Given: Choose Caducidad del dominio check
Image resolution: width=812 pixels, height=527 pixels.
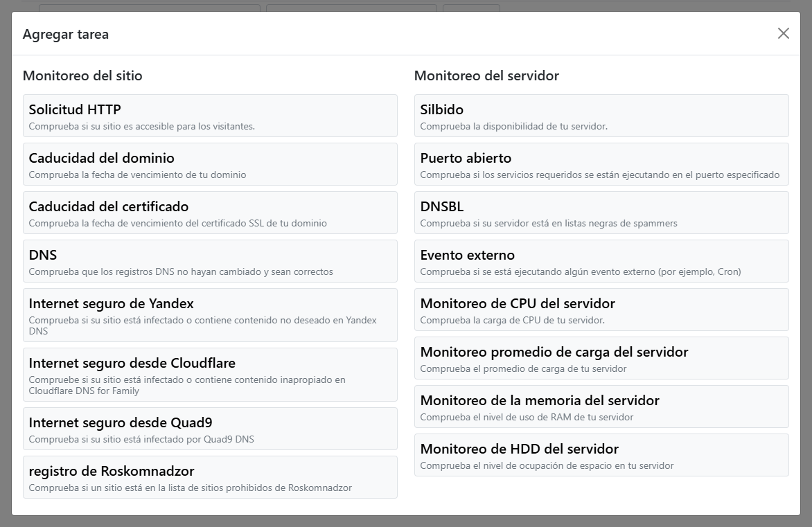Looking at the screenshot, I should click(210, 164).
